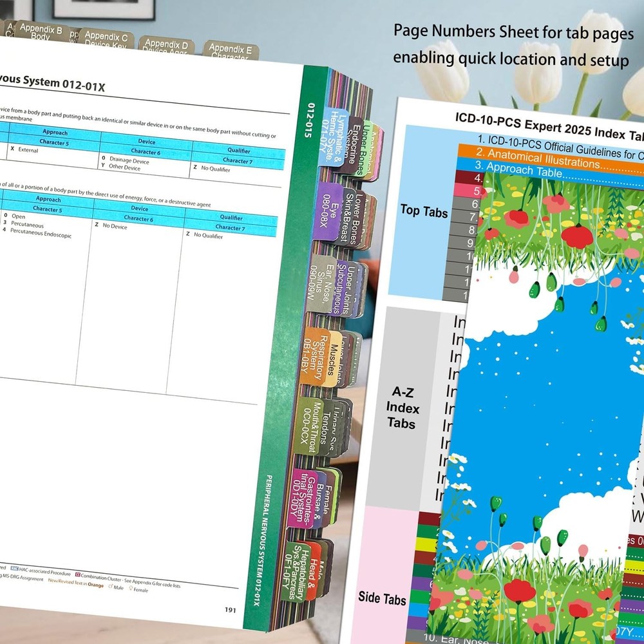The width and height of the screenshot is (644, 644).
Task: Open the Appendix E Character tab
Action: click(230, 50)
